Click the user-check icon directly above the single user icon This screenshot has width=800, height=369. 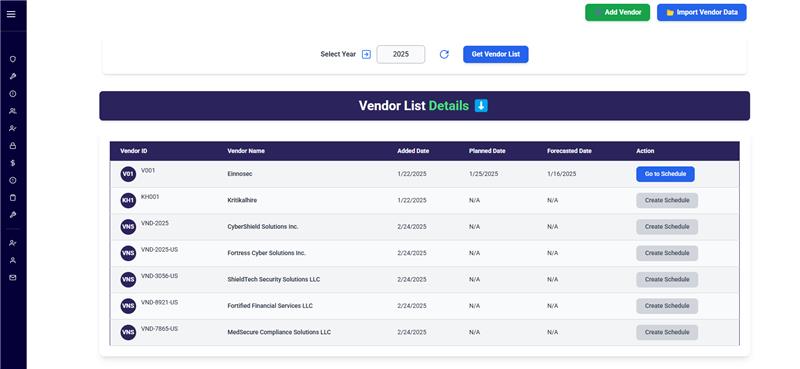click(x=13, y=243)
